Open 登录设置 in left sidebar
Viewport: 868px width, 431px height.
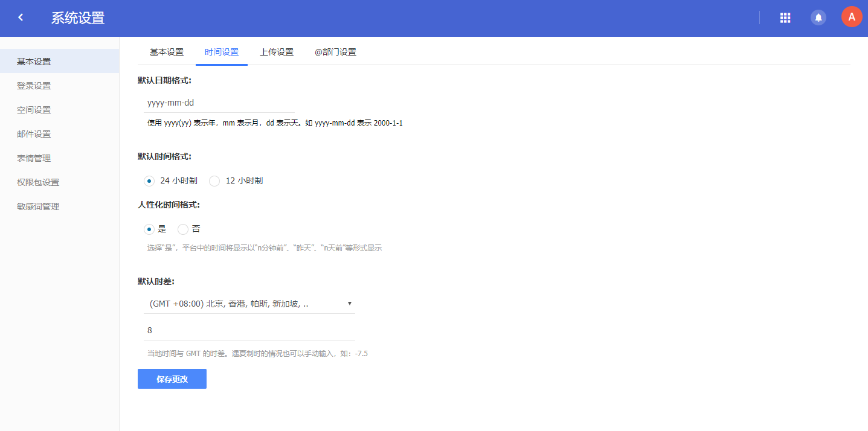pos(59,85)
